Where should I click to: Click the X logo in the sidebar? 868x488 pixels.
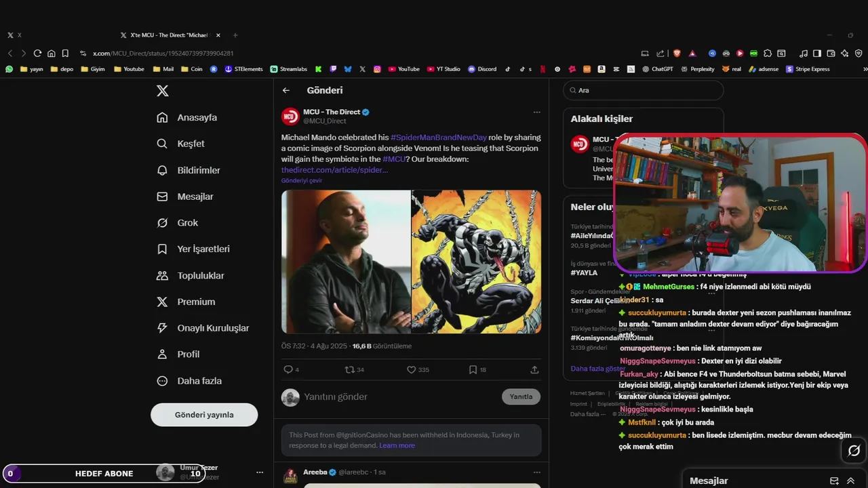coord(163,91)
